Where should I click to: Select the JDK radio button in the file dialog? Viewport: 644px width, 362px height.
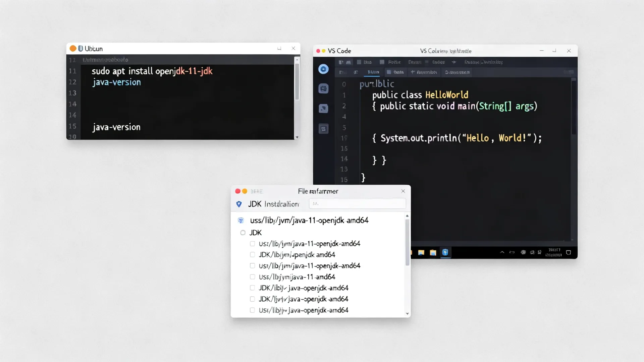pyautogui.click(x=243, y=233)
